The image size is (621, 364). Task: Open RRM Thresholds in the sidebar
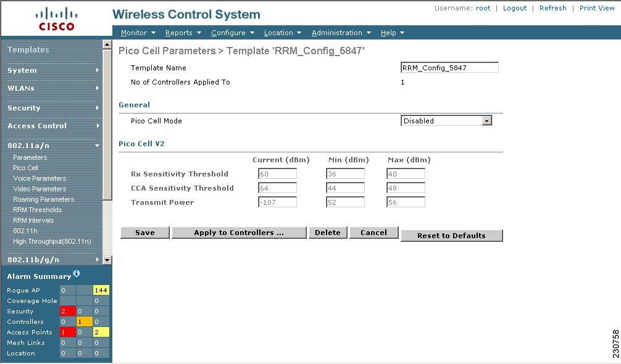(x=37, y=210)
